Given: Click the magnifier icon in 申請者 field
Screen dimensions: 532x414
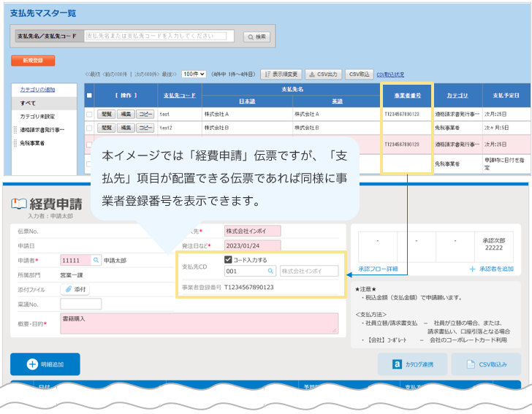Looking at the screenshot, I should pyautogui.click(x=96, y=260).
